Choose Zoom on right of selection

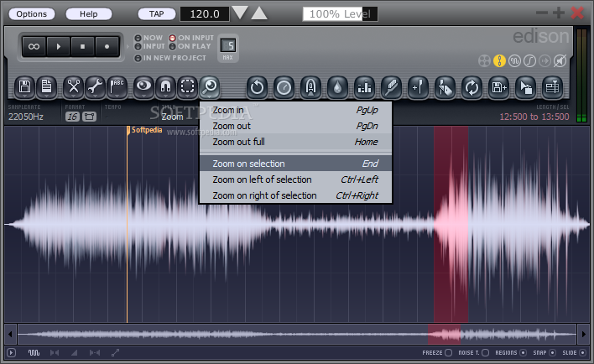pyautogui.click(x=295, y=195)
